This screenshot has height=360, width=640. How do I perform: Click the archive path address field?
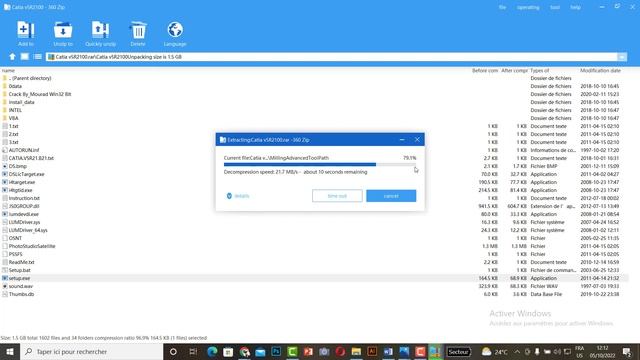click(x=331, y=57)
